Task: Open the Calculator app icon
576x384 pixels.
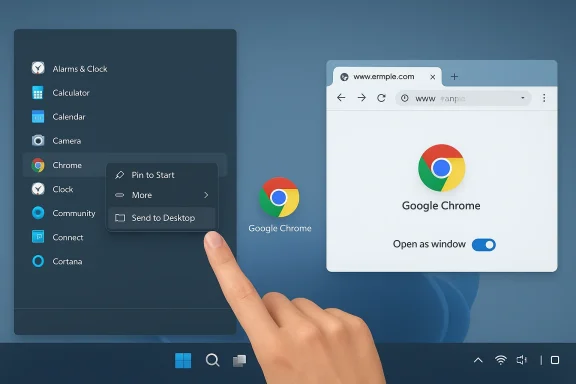Action: (38, 93)
